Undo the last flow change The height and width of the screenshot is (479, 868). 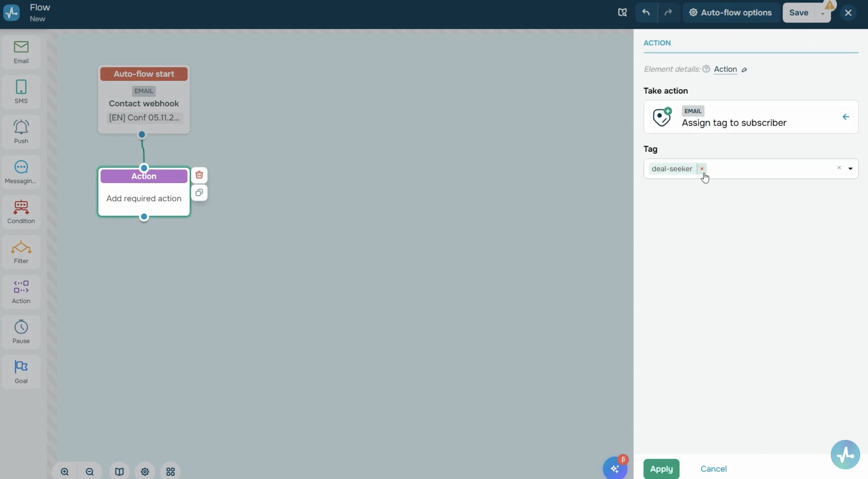[646, 13]
